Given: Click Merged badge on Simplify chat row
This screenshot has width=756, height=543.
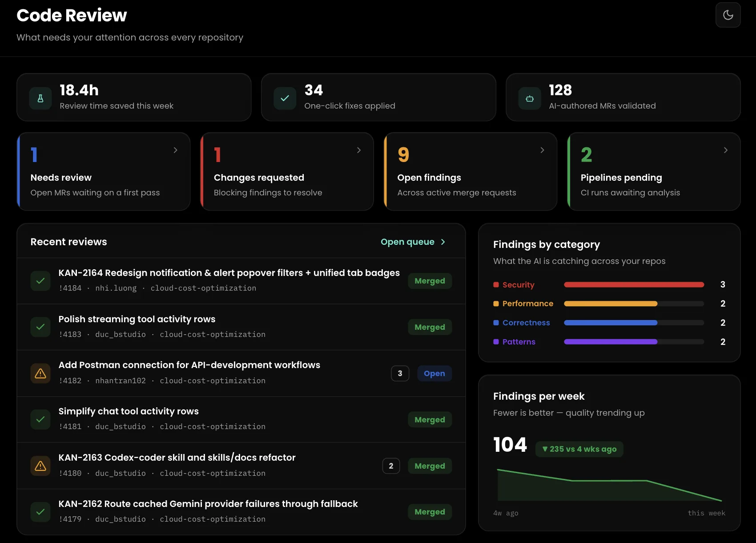Looking at the screenshot, I should click(430, 420).
